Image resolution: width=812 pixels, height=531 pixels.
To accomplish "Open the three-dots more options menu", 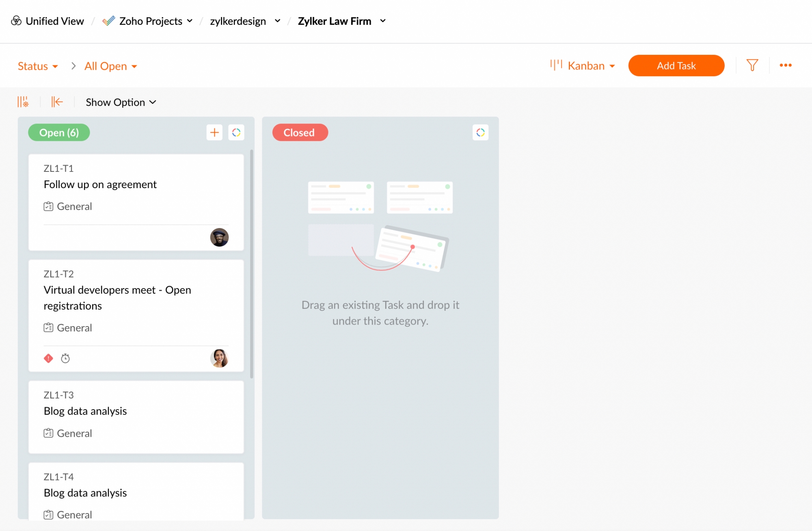I will pyautogui.click(x=785, y=65).
